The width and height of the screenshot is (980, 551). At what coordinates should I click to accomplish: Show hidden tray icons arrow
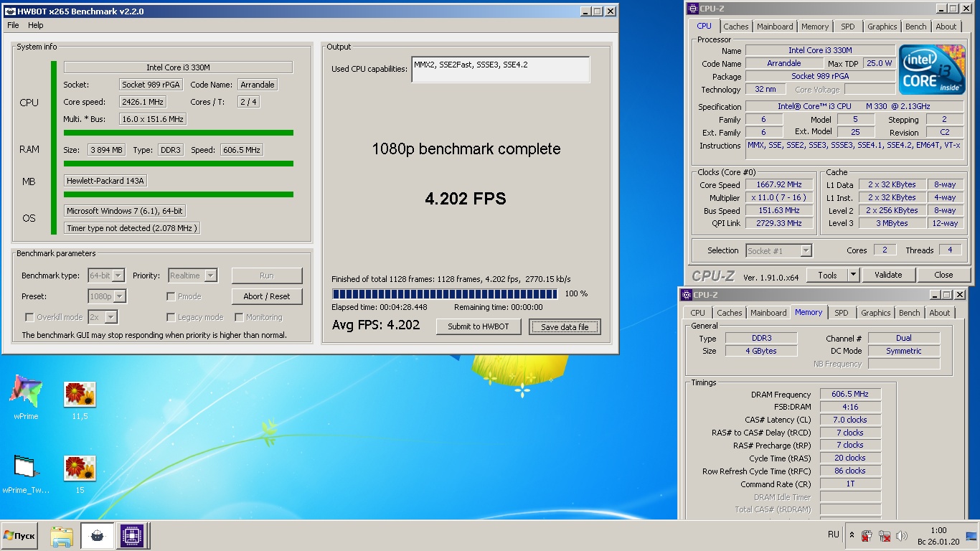(852, 535)
